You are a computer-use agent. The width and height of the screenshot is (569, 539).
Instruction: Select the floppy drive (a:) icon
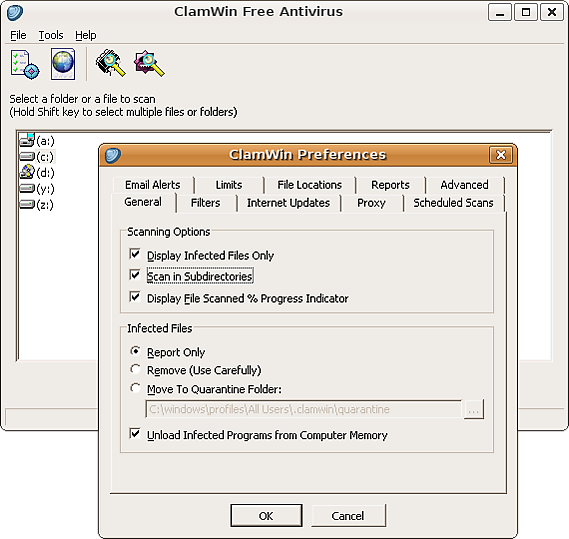(x=26, y=140)
